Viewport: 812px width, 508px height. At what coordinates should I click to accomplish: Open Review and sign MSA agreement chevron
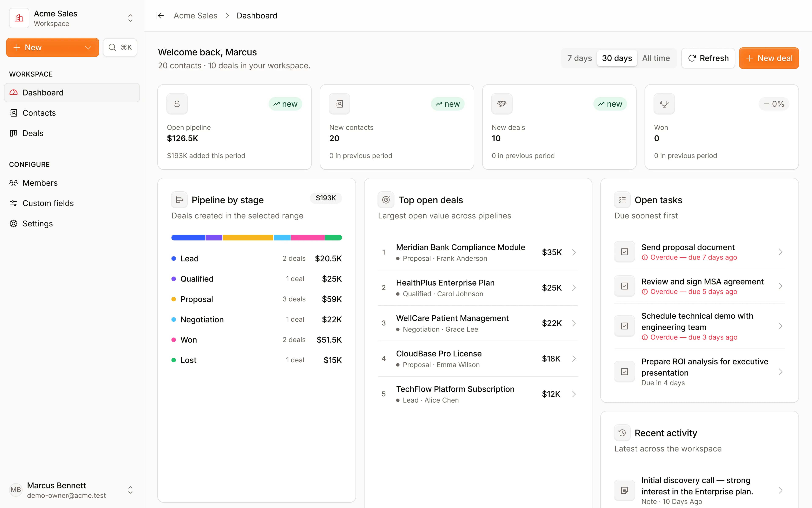click(x=780, y=286)
